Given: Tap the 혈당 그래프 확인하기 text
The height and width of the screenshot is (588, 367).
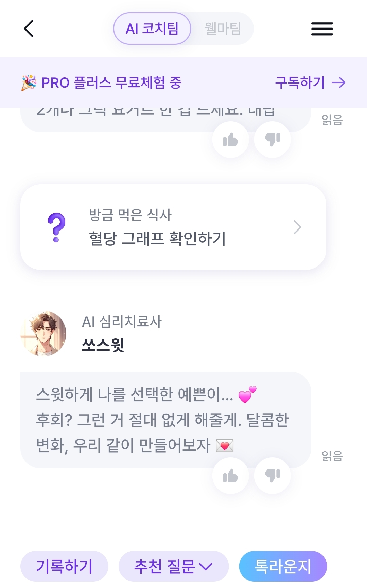Looking at the screenshot, I should [x=157, y=238].
